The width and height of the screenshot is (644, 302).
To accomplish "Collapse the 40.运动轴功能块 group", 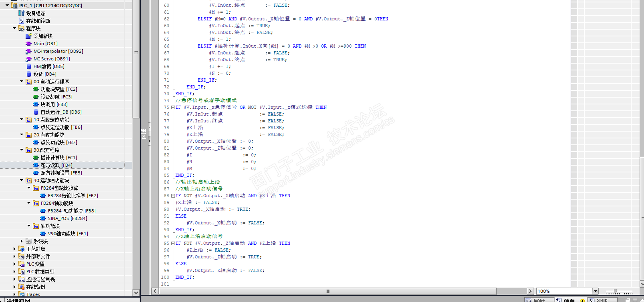I will tap(22, 180).
